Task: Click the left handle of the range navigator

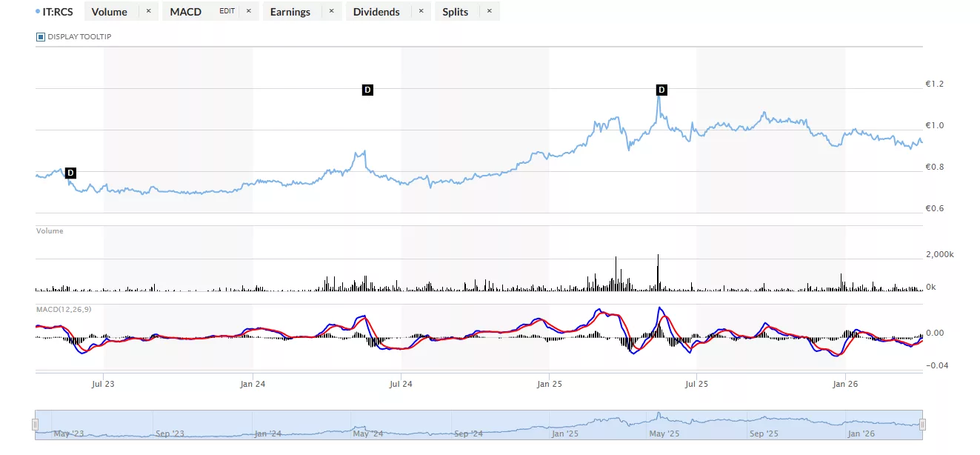Action: (35, 425)
